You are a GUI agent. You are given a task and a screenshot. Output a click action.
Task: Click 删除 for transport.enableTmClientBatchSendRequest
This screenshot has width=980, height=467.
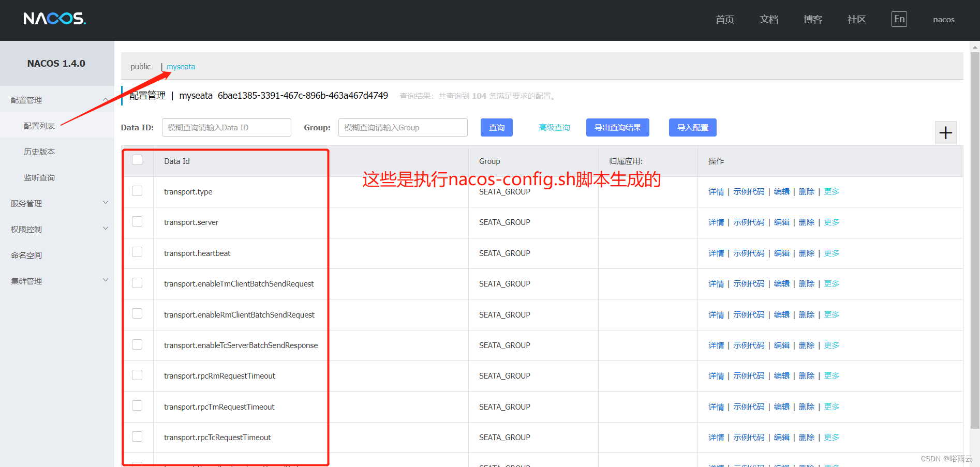click(807, 284)
